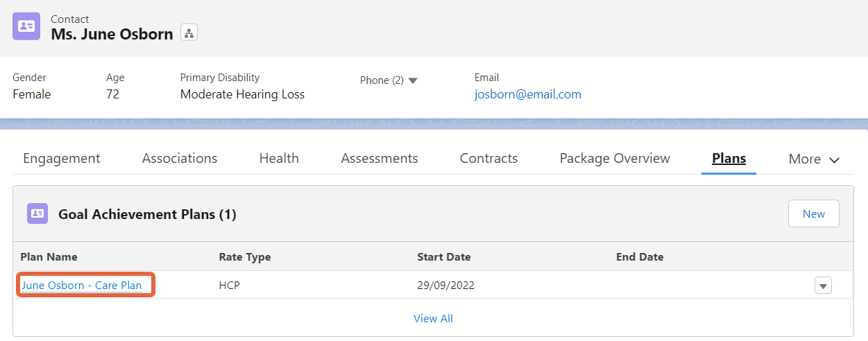Expand the Phone (2) dropdown arrow
The width and height of the screenshot is (868, 341).
click(413, 80)
